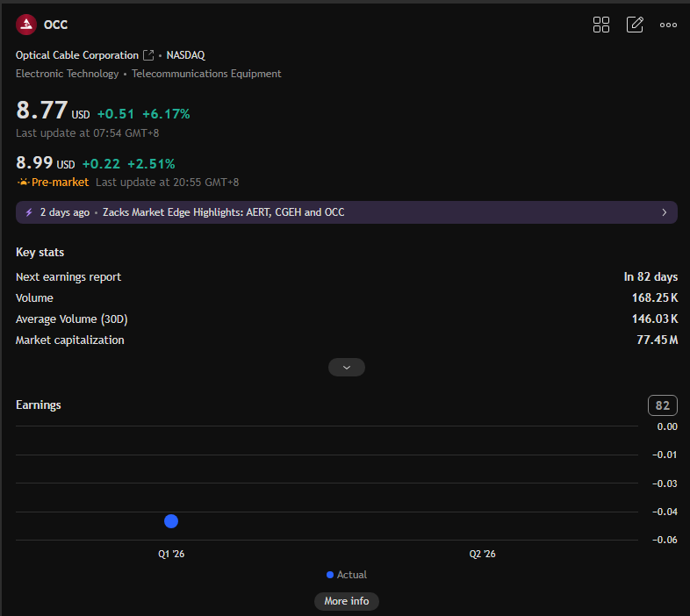Viewport: 690px width, 616px height.
Task: Click the NASDAQ exchange label
Action: (186, 55)
